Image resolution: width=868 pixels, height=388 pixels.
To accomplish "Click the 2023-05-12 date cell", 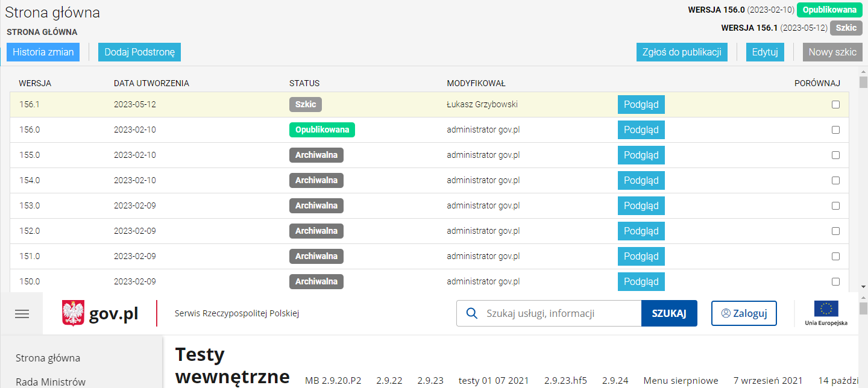I will pyautogui.click(x=135, y=104).
